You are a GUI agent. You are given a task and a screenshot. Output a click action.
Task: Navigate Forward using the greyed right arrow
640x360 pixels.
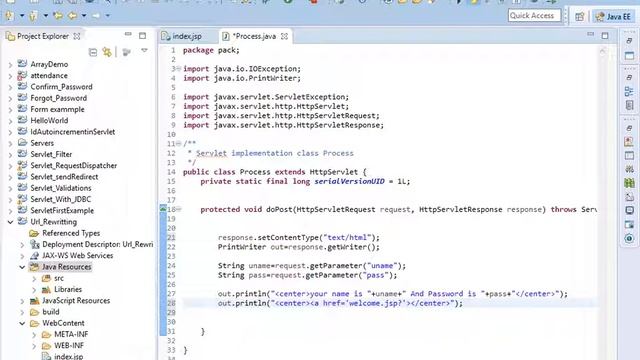pos(96,16)
